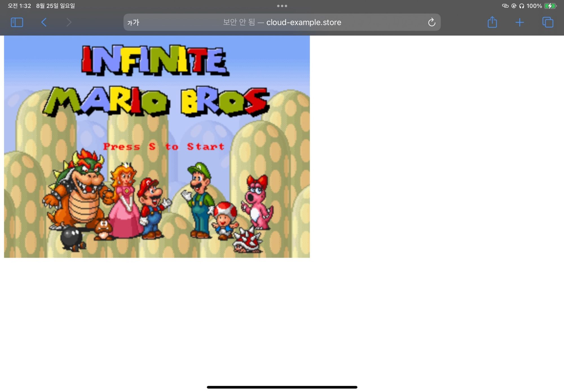
Task: Reload the cloud-example.store page
Action: [x=431, y=22]
